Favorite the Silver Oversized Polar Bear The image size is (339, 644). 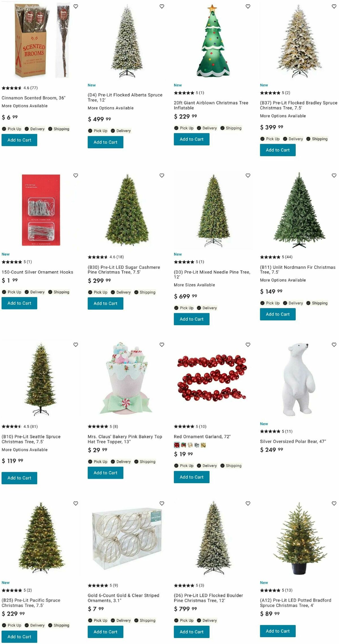334,345
